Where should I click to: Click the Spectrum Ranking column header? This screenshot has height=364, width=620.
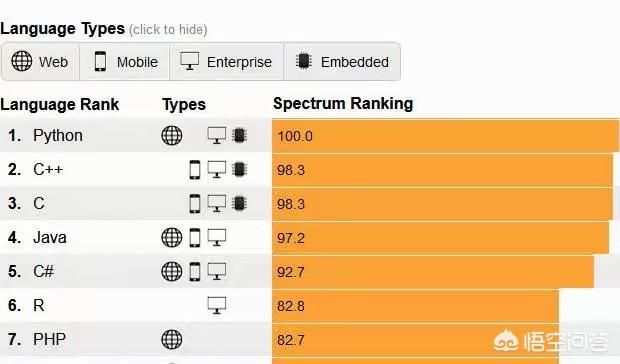[343, 104]
